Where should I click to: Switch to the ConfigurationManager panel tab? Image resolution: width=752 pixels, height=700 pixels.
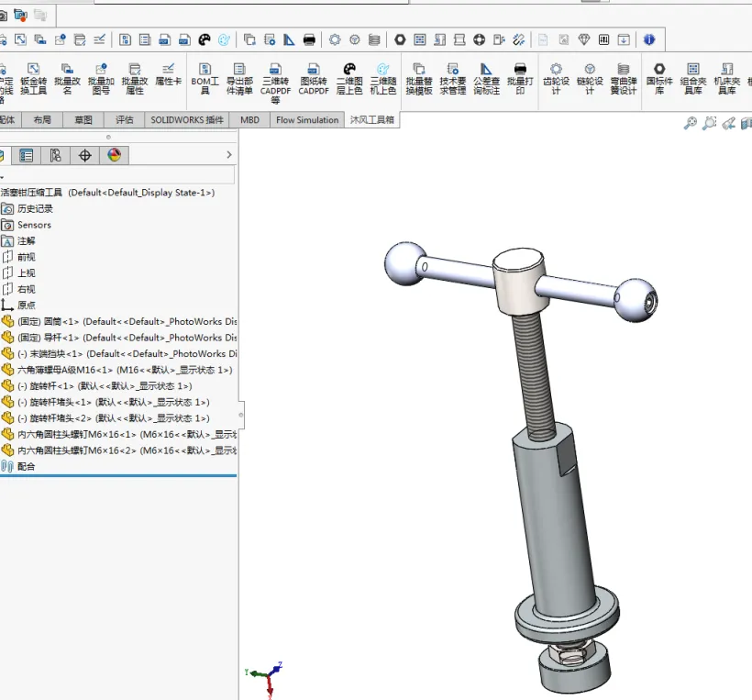click(x=56, y=155)
